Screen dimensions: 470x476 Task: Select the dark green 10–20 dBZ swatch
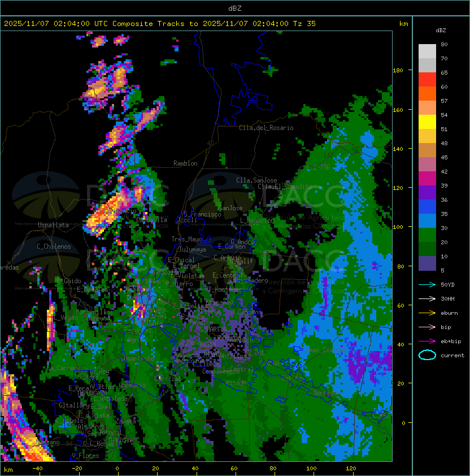pos(427,249)
